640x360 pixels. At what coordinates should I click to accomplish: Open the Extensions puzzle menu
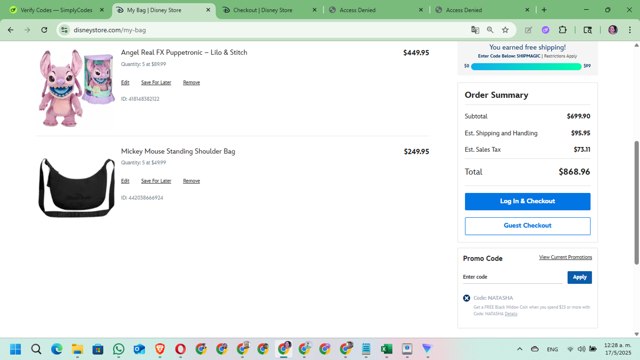[x=563, y=30]
